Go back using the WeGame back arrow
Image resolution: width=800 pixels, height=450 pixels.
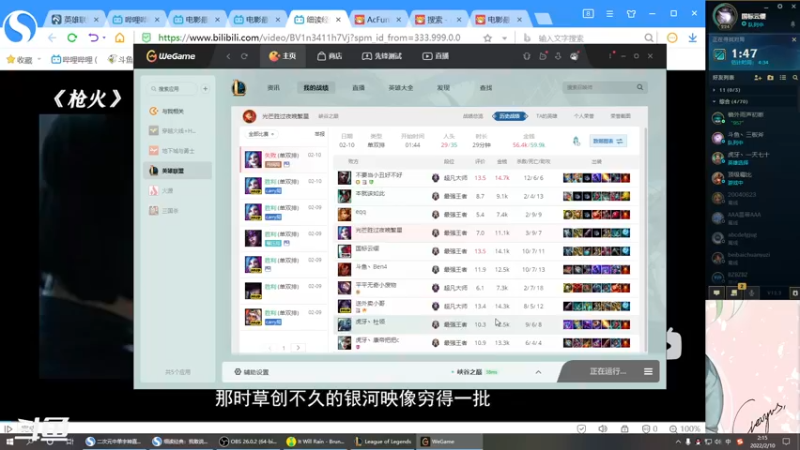point(229,56)
